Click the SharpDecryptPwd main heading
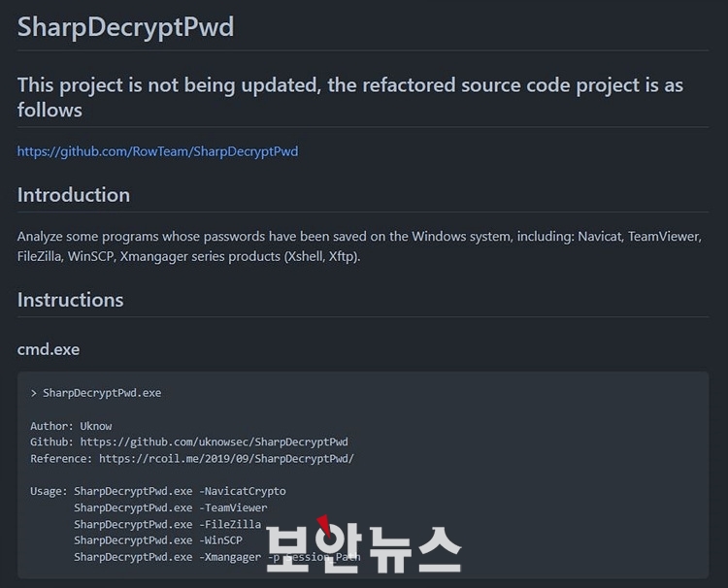The height and width of the screenshot is (588, 728). [125, 26]
